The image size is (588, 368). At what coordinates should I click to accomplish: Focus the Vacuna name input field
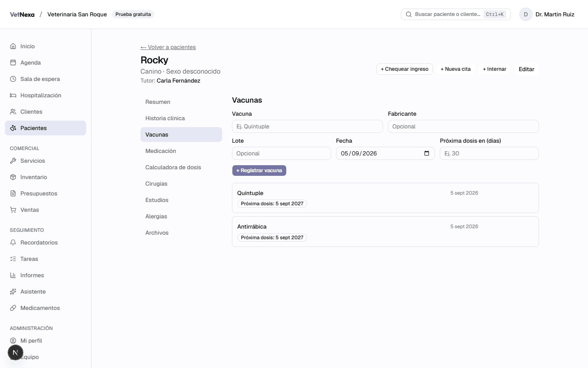pyautogui.click(x=307, y=126)
